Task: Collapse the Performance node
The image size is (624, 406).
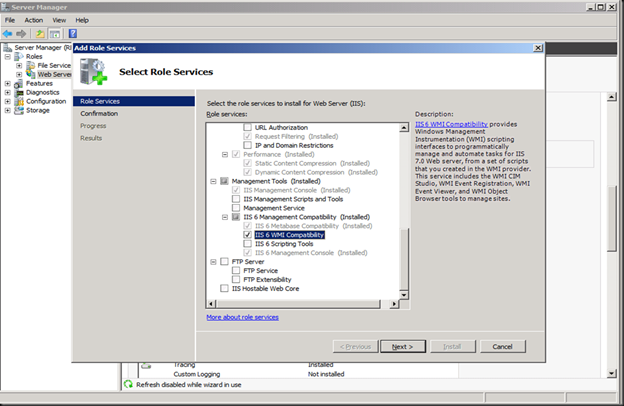Action: [225, 154]
